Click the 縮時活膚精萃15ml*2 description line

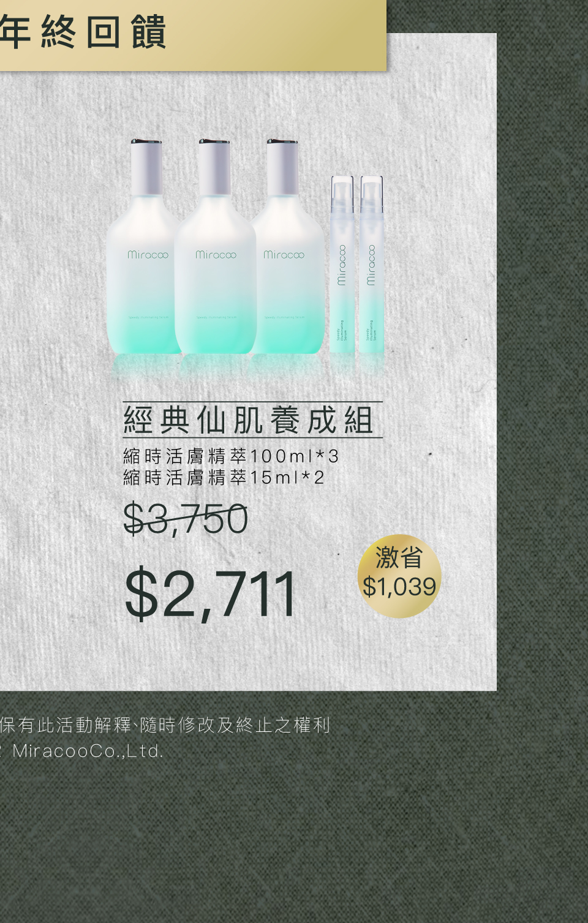pos(224,478)
